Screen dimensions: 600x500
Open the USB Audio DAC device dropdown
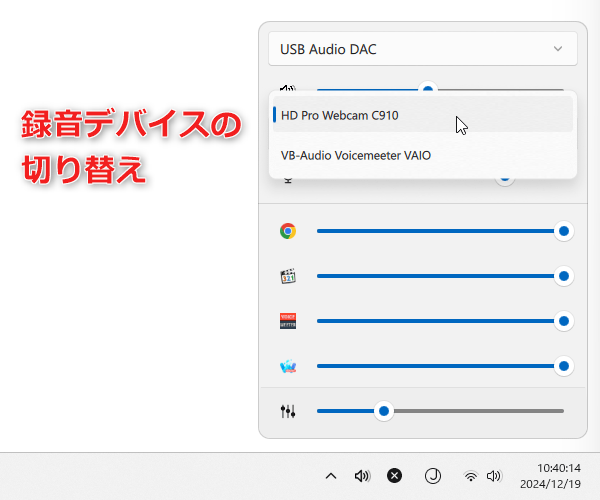[423, 49]
